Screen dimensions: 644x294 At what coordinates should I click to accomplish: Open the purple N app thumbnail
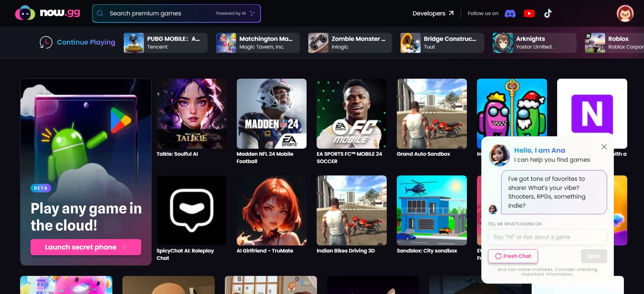coord(592,107)
